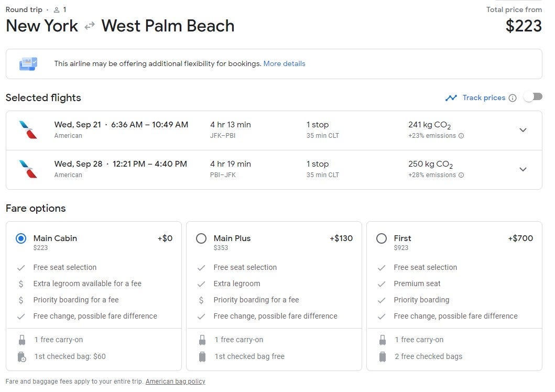Click the American logo on Sep 21 flight
Viewport: 555px width, 392px height.
click(28, 130)
